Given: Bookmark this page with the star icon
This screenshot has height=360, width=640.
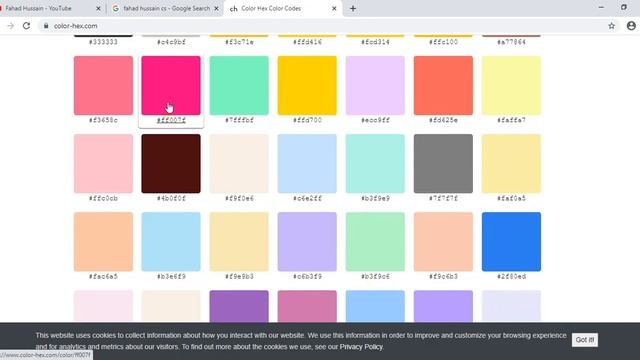Looking at the screenshot, I should click(611, 26).
